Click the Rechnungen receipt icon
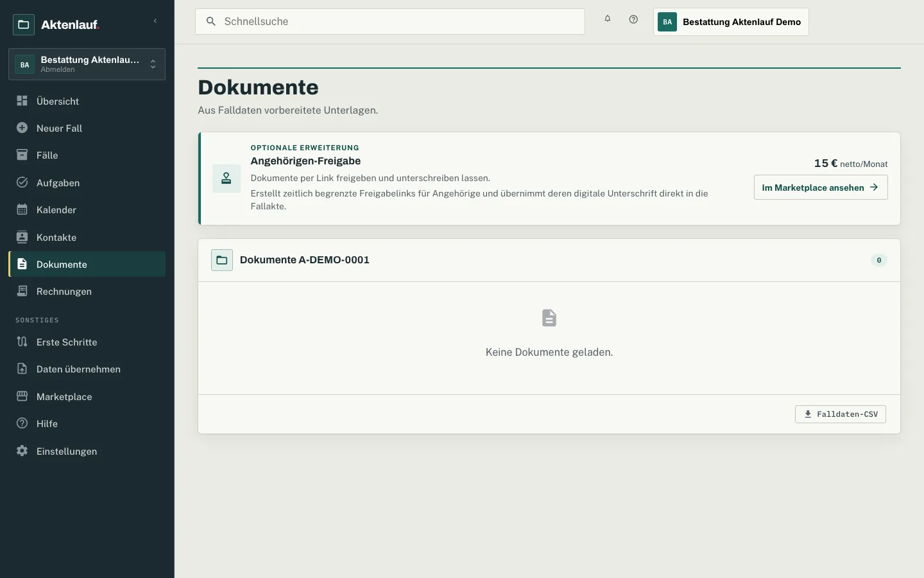The image size is (924, 578). point(22,291)
